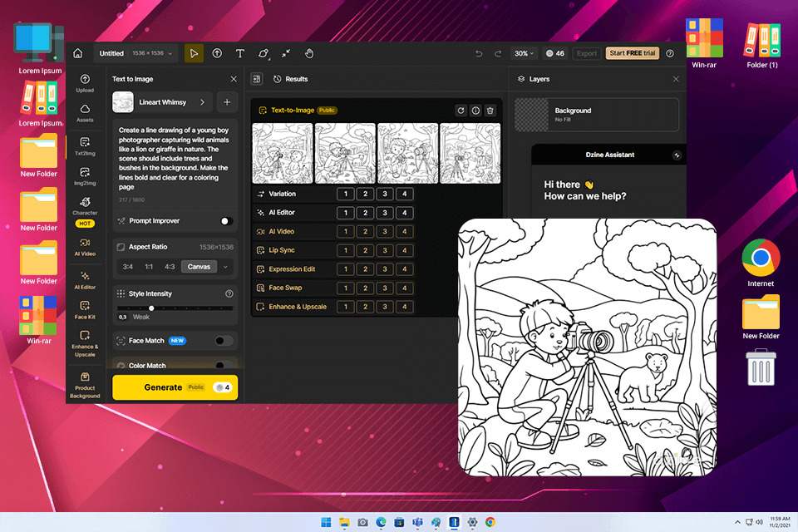Click the 46 credits indicator
798x532 pixels.
tap(554, 53)
